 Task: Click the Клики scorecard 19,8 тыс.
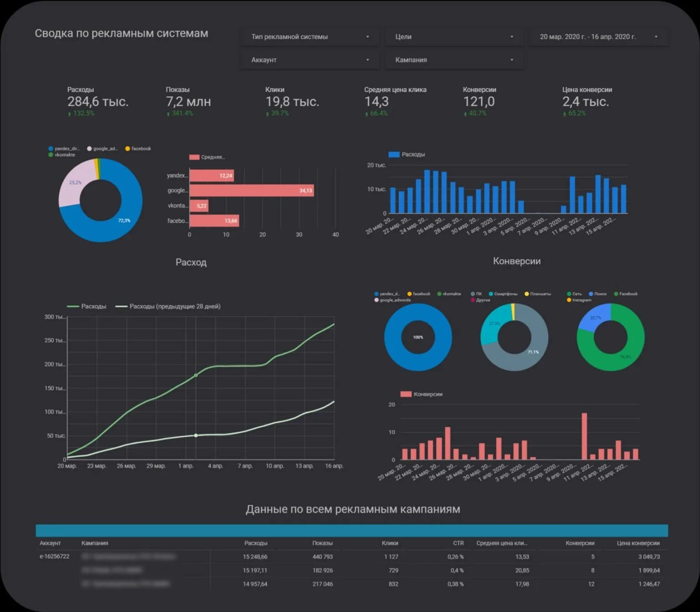coord(292,101)
